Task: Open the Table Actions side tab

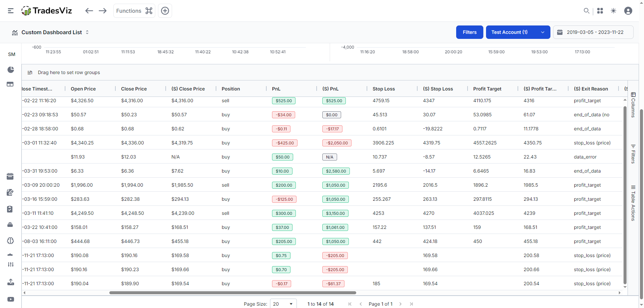Action: click(x=633, y=203)
